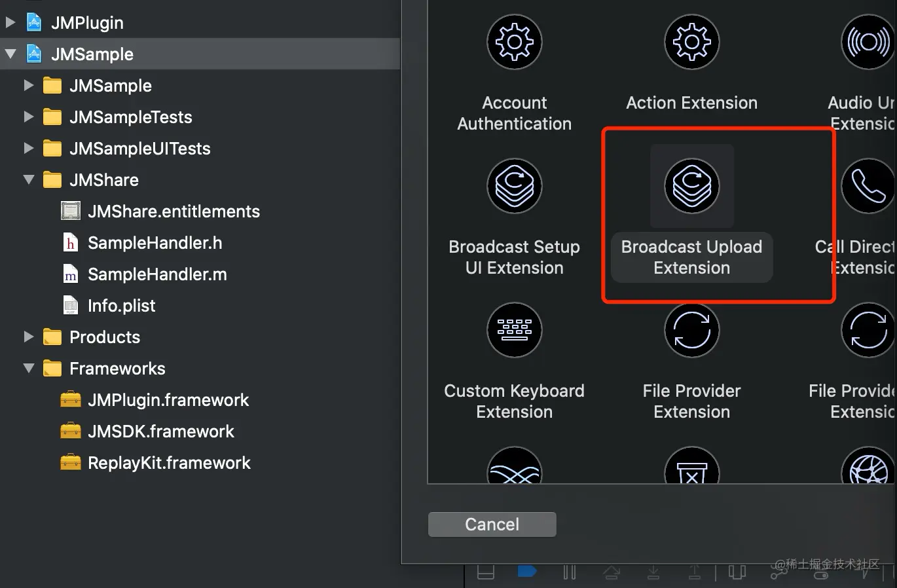This screenshot has width=897, height=588.
Task: Open SampleHandler.h header file
Action: coord(155,243)
